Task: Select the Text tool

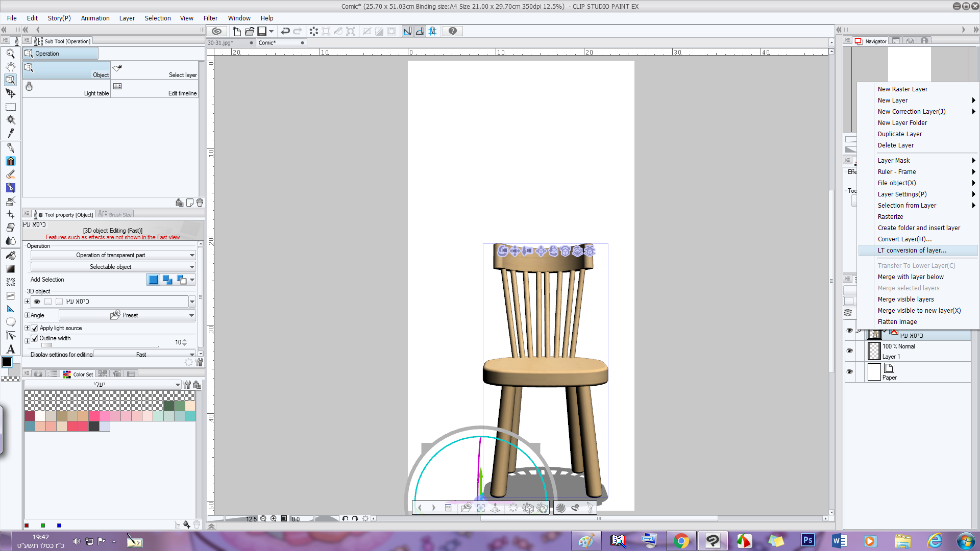Action: point(10,349)
